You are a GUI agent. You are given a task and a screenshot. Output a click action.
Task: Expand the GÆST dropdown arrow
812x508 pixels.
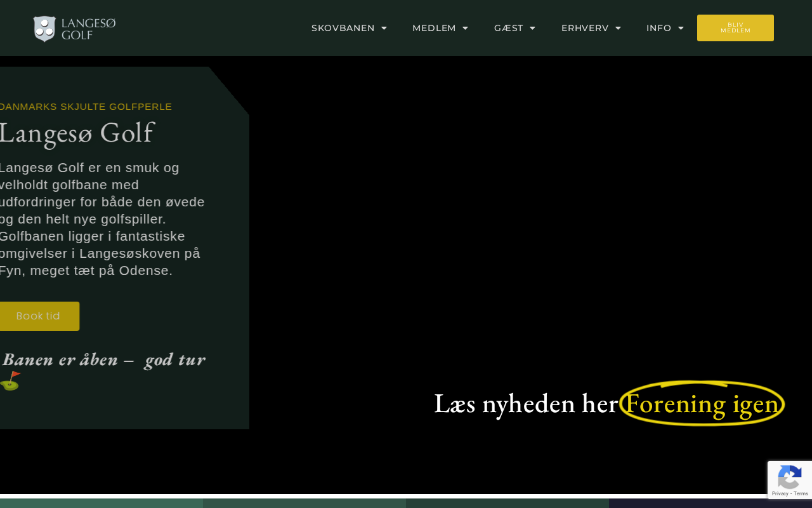pyautogui.click(x=532, y=28)
